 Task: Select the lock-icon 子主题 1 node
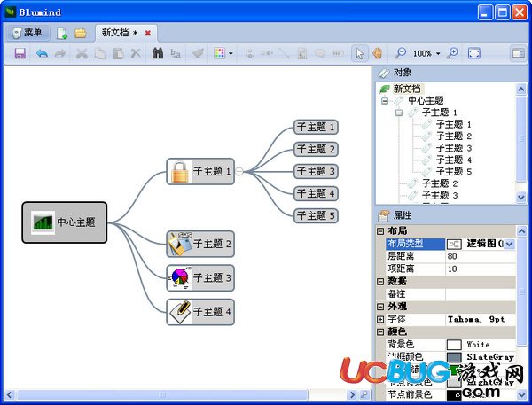[x=200, y=172]
